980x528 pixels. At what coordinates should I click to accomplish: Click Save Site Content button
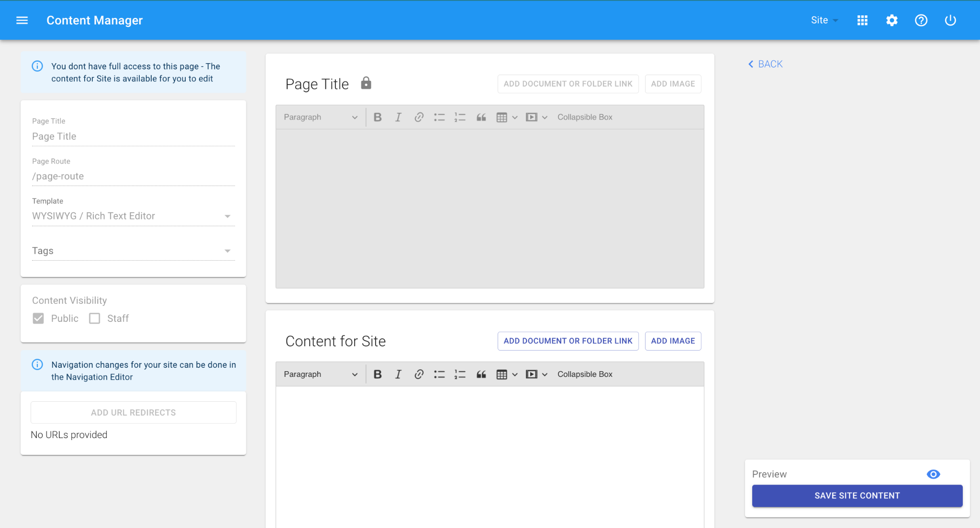[857, 496]
